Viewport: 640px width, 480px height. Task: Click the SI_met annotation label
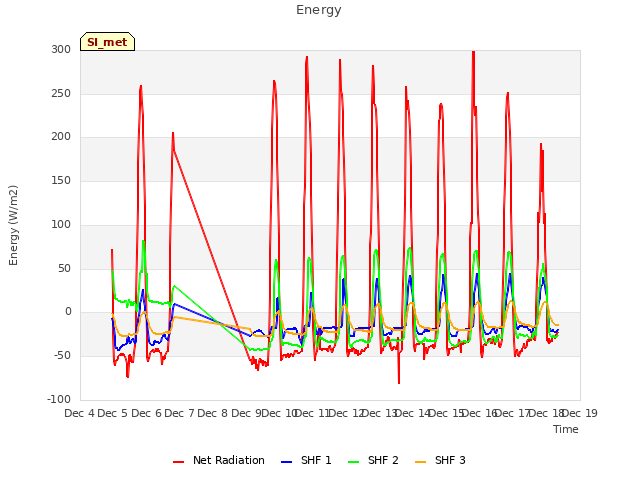coord(107,42)
